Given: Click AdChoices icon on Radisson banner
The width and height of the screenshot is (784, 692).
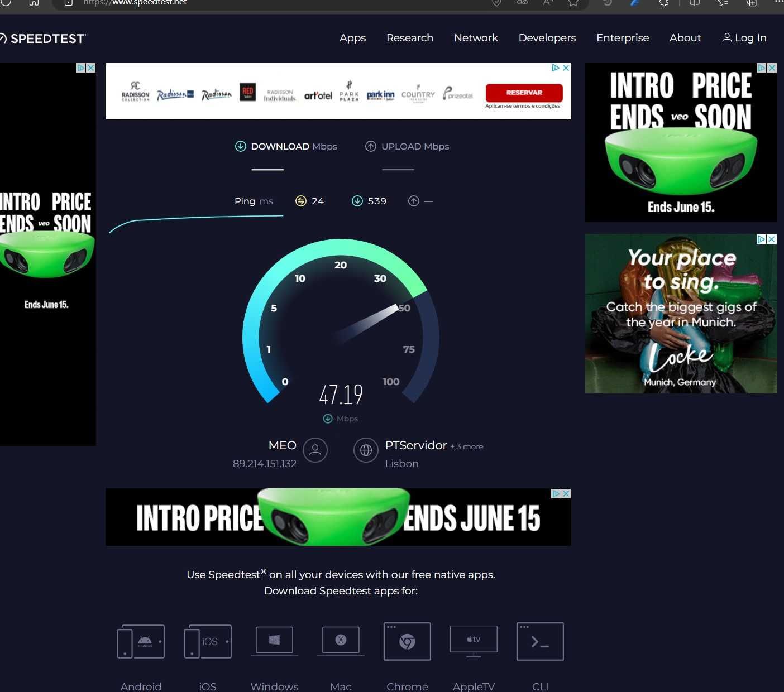Looking at the screenshot, I should (556, 68).
